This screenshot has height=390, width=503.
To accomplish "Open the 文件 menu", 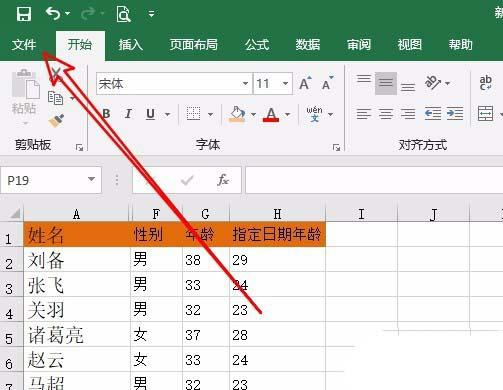I will (24, 45).
